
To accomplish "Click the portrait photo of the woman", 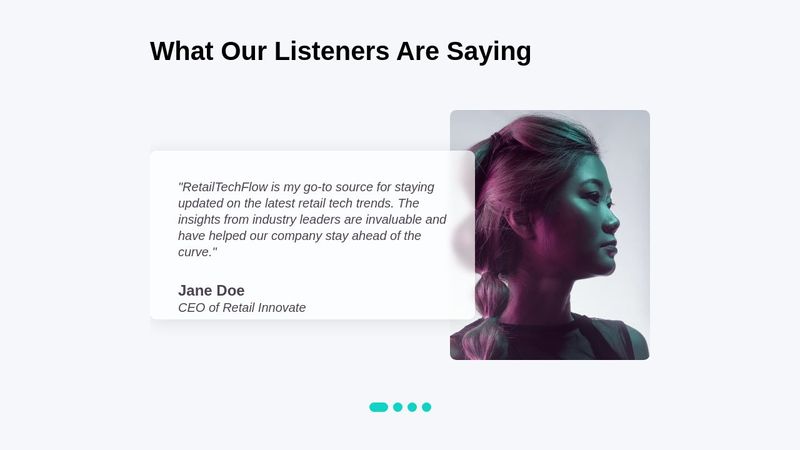I will point(549,235).
